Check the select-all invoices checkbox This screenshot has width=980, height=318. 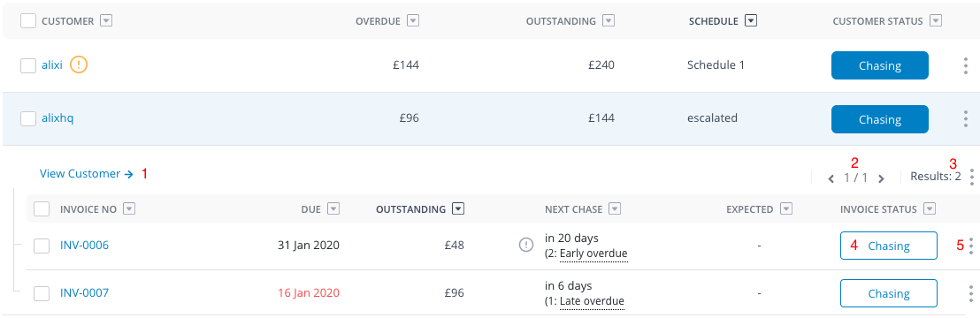click(42, 208)
